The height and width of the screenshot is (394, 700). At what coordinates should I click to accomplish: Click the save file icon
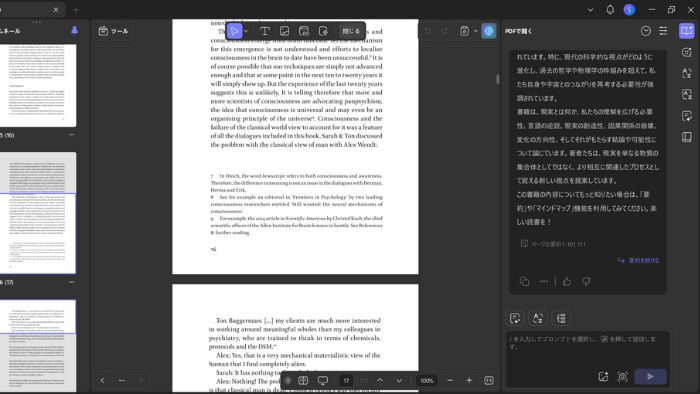[464, 31]
